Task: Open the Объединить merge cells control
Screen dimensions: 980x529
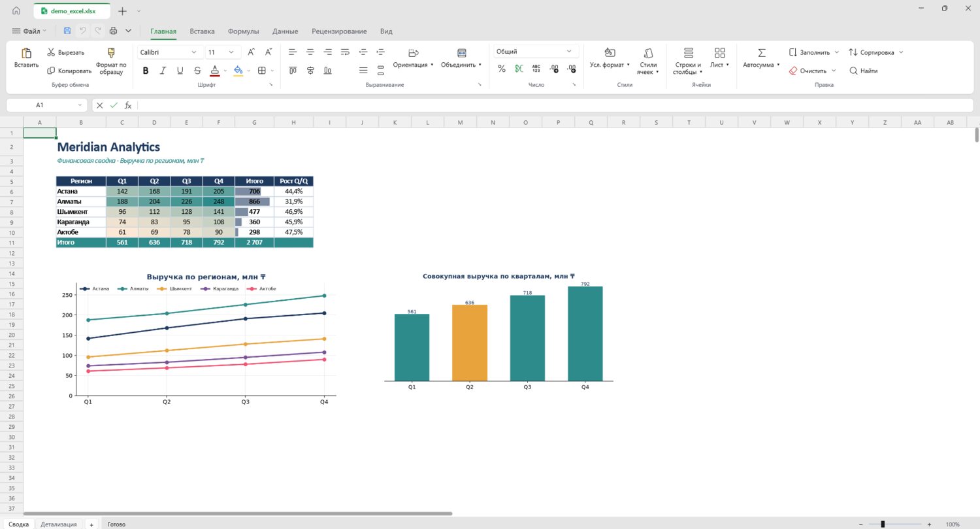Action: click(x=461, y=58)
